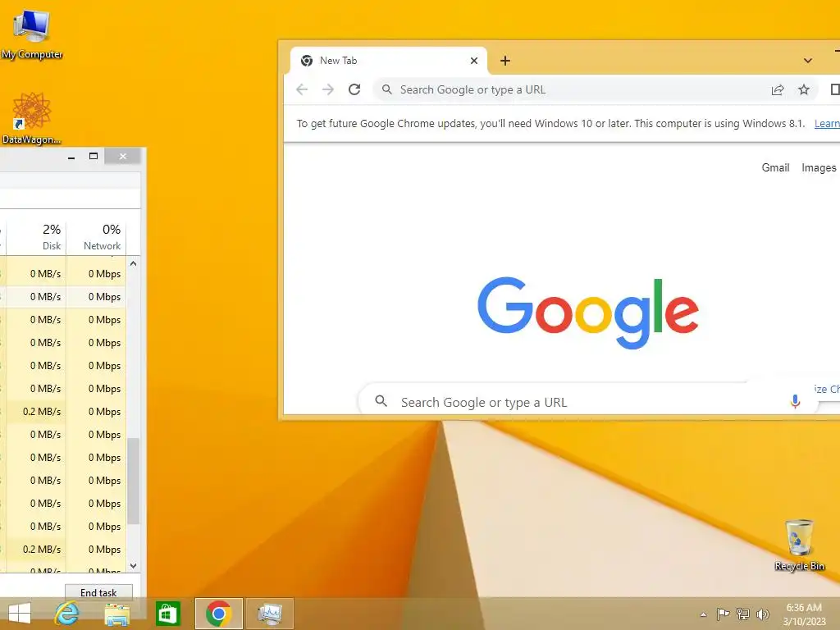Close the New Tab tab
The image size is (840, 630).
(473, 61)
